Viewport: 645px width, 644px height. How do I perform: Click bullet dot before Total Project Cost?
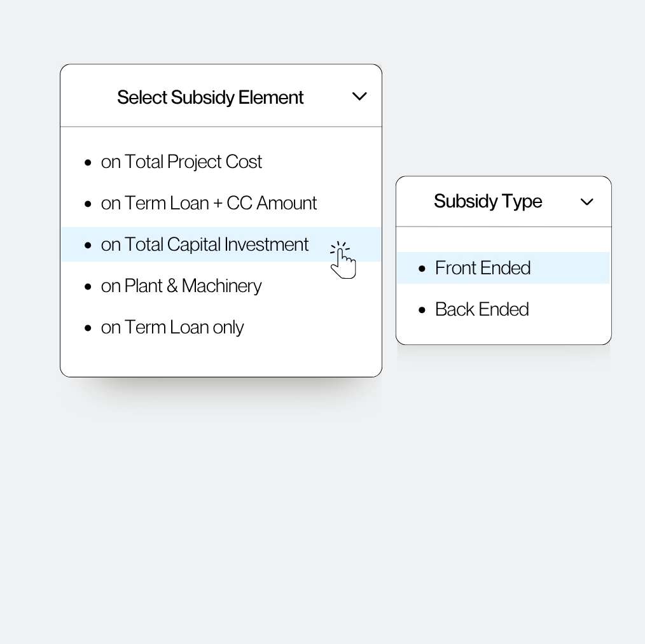point(88,162)
